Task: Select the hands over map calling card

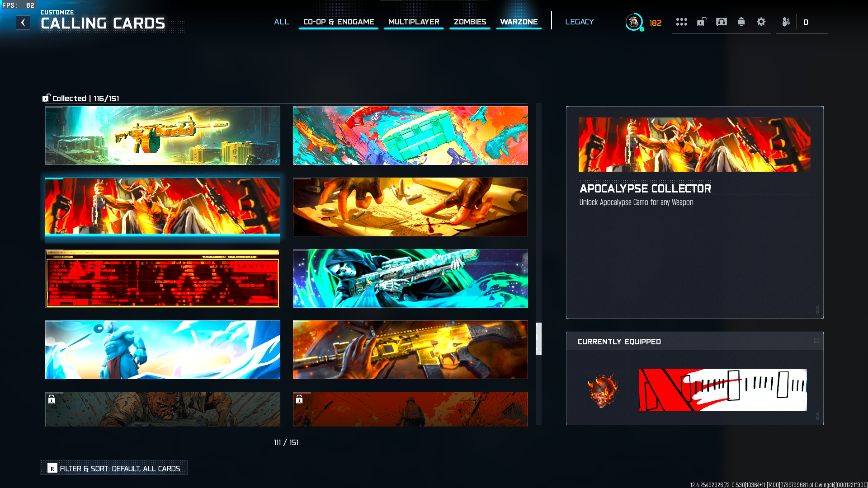Action: pos(410,207)
